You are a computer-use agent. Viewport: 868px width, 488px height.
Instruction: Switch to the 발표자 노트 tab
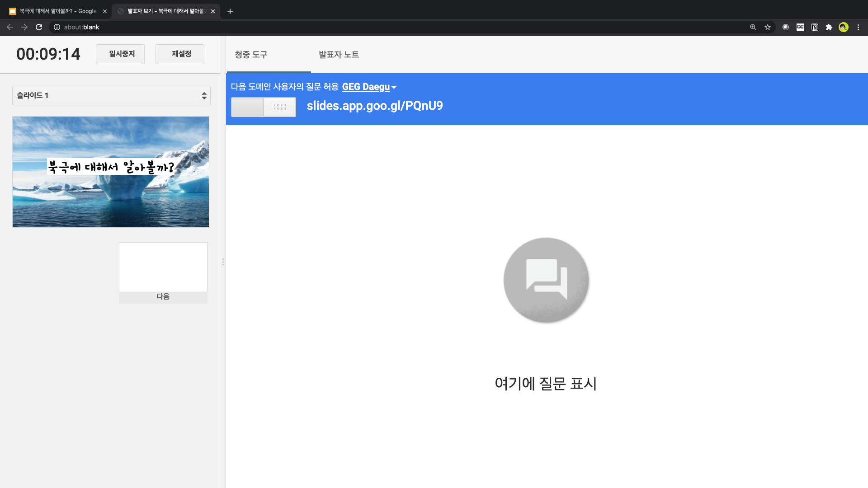point(339,55)
